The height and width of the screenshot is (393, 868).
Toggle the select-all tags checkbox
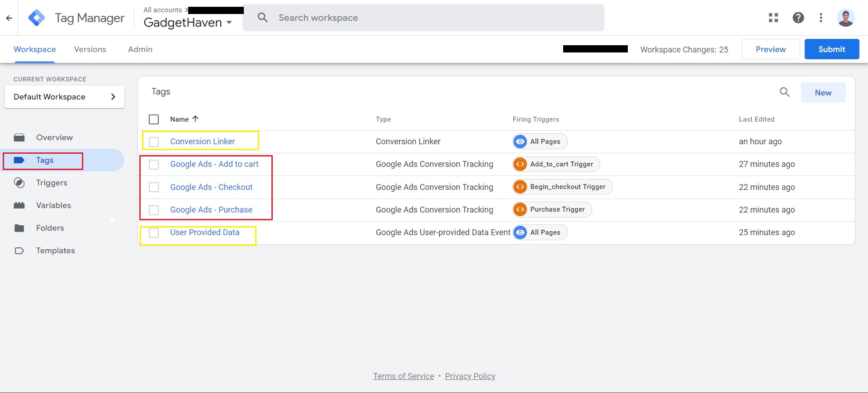(x=154, y=119)
